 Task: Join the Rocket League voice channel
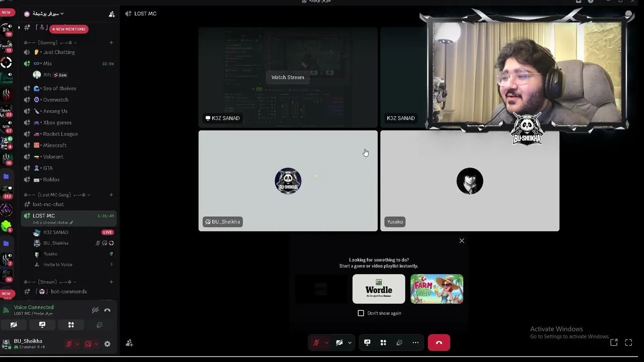tap(68, 134)
